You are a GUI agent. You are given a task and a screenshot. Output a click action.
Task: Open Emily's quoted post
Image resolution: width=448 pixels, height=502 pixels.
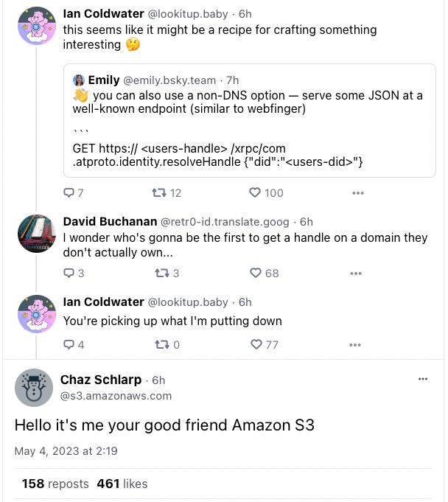coord(249,134)
